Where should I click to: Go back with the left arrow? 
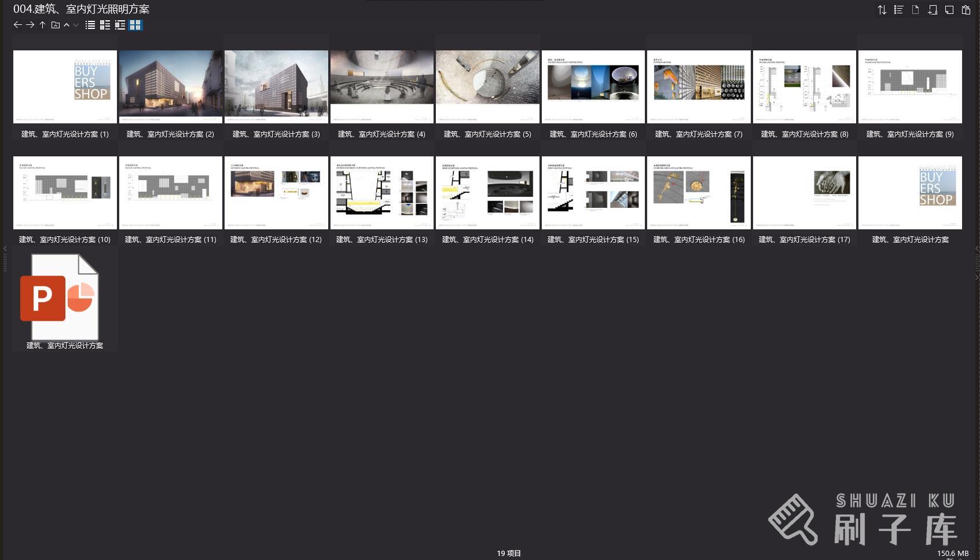tap(17, 25)
